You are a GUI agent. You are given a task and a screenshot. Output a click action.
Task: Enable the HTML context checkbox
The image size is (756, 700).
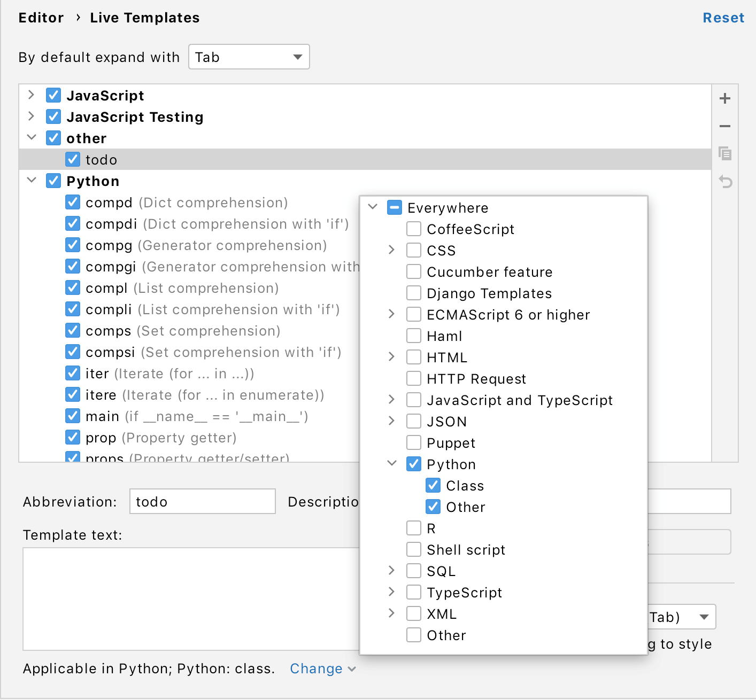point(413,357)
